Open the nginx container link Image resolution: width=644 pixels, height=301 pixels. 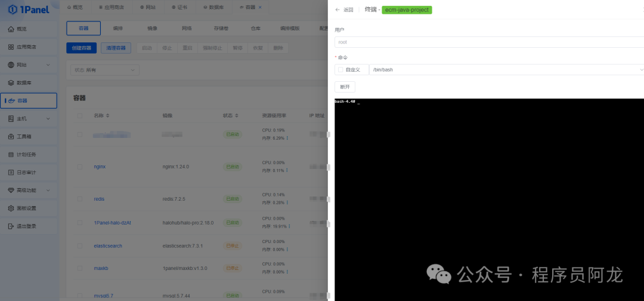[100, 167]
